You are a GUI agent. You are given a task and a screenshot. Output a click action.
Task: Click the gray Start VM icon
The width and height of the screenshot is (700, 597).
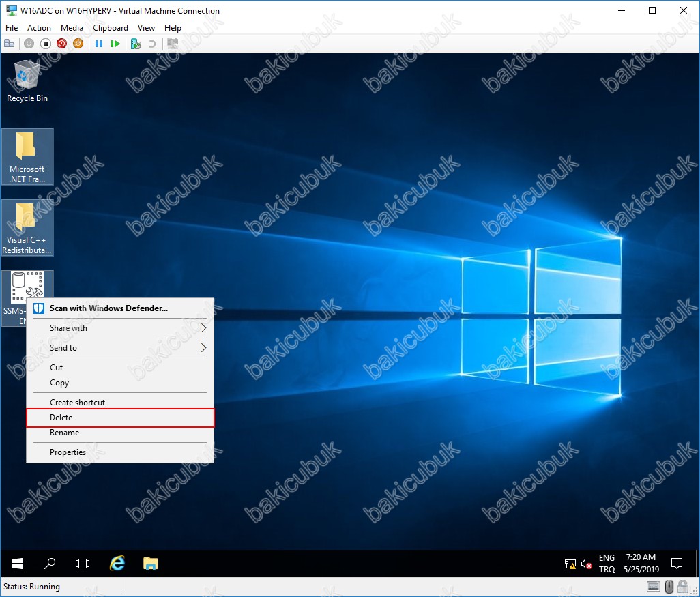pos(29,43)
